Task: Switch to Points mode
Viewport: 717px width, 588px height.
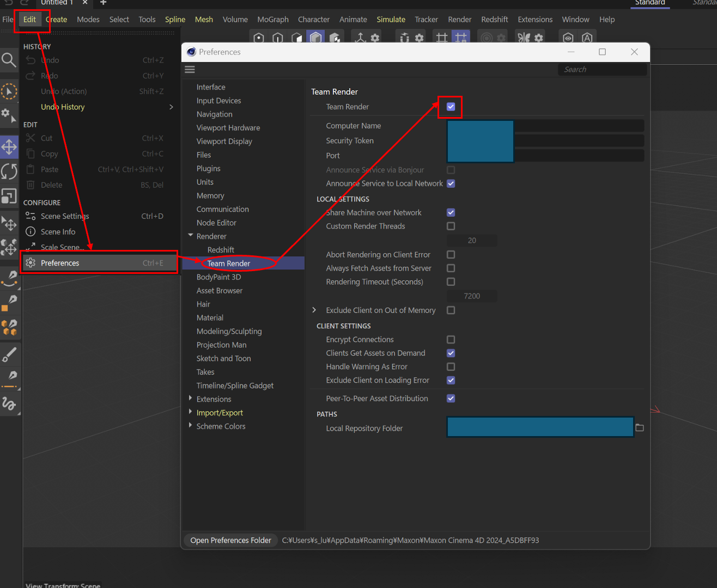Action: [x=259, y=38]
